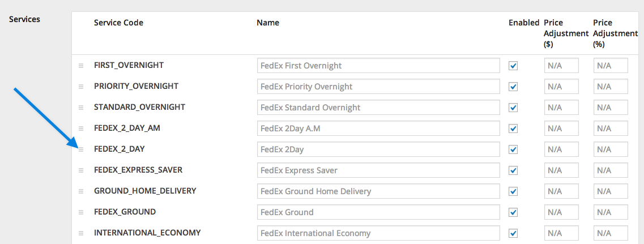Disable the FIRST_OVERNIGHT enabled checkbox

(x=513, y=66)
